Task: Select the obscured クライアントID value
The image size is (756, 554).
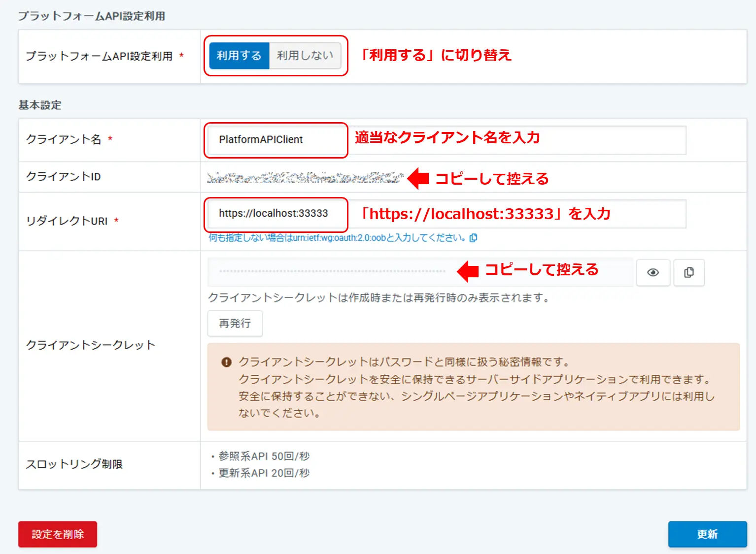Action: (x=303, y=177)
